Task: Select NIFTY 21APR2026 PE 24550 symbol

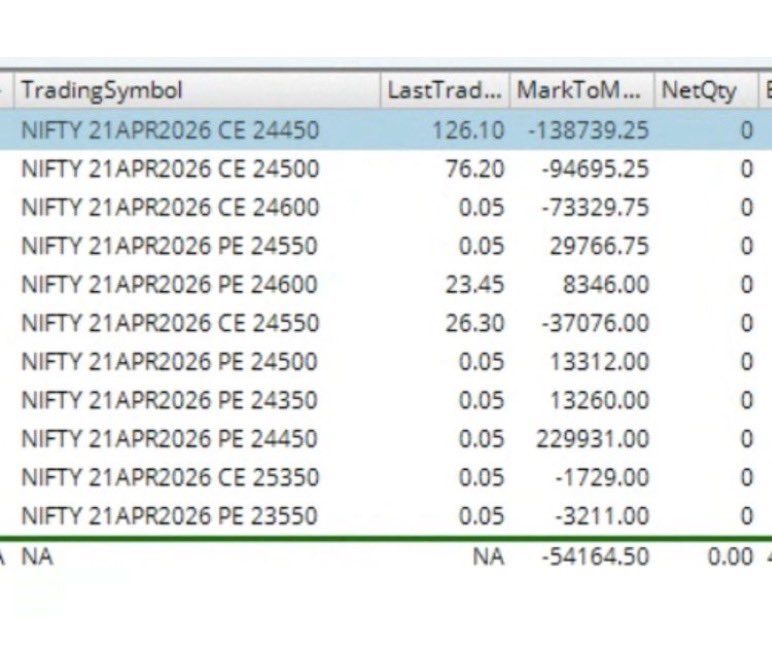Action: pos(169,246)
